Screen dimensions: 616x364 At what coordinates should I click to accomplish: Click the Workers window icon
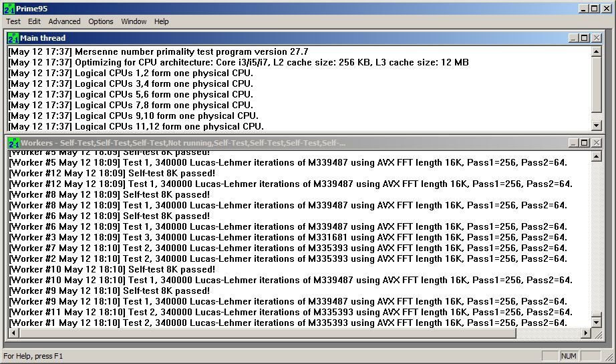13,143
